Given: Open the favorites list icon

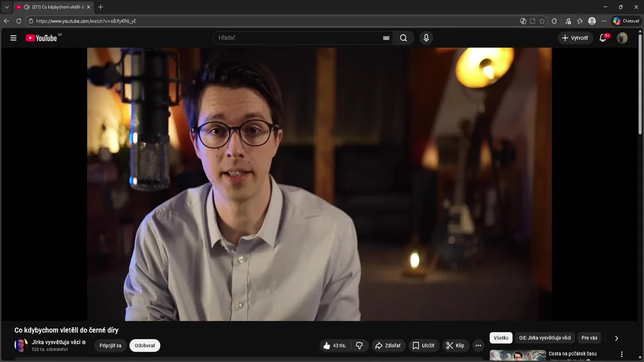Looking at the screenshot, I should pos(580,21).
